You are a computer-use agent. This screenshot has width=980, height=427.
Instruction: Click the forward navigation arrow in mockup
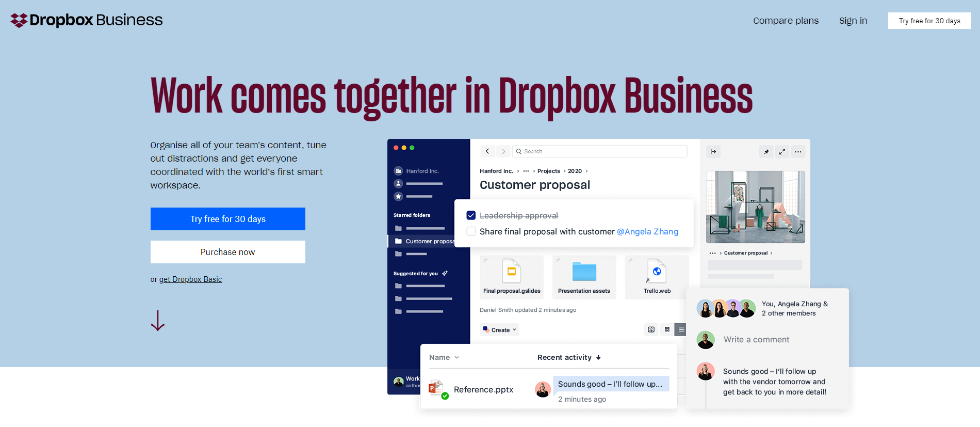click(x=503, y=151)
